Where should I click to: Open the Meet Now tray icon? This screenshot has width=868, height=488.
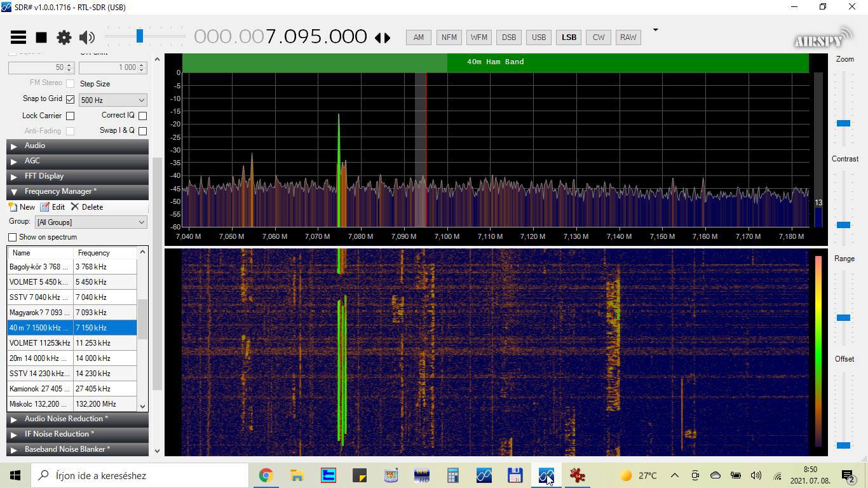(x=695, y=475)
